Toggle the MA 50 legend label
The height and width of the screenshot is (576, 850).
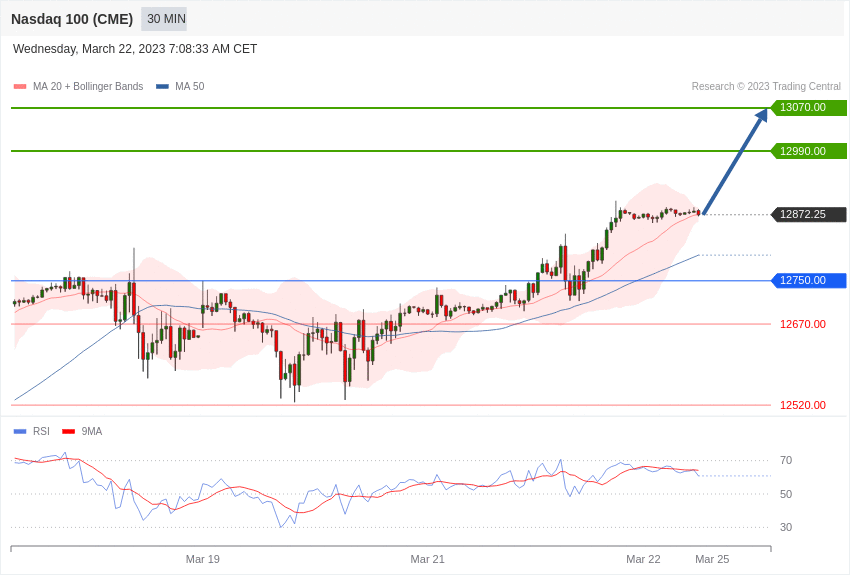pyautogui.click(x=190, y=87)
